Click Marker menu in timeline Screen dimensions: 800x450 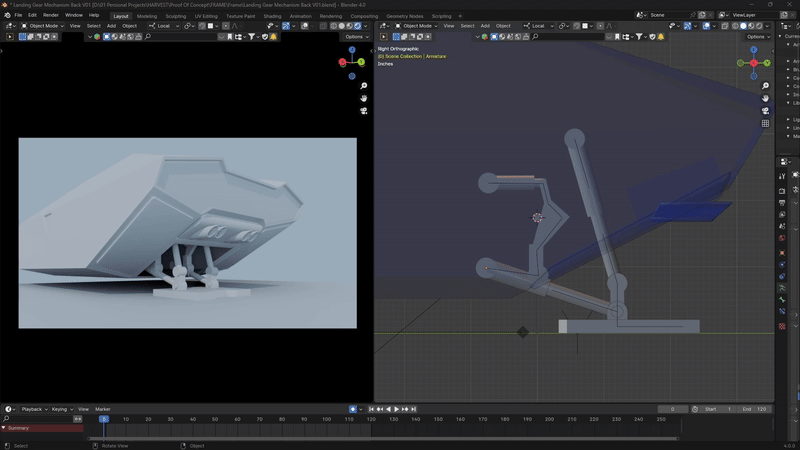103,409
